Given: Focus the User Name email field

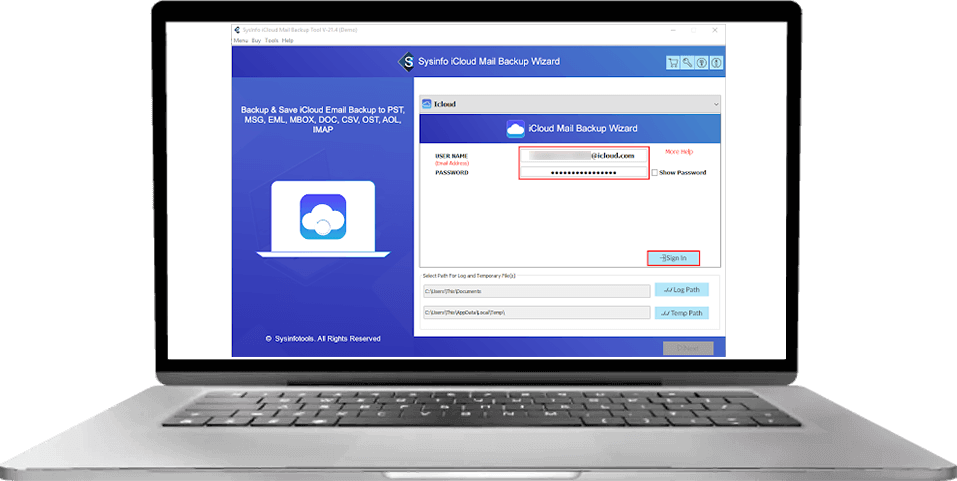Looking at the screenshot, I should [x=583, y=156].
